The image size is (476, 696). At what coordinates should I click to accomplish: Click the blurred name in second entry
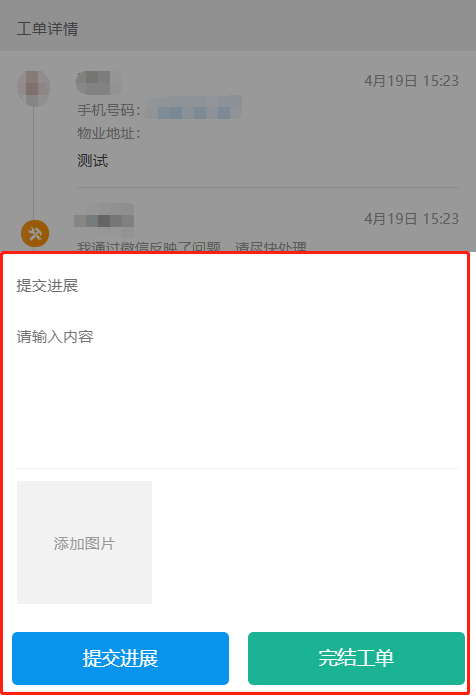pyautogui.click(x=104, y=220)
